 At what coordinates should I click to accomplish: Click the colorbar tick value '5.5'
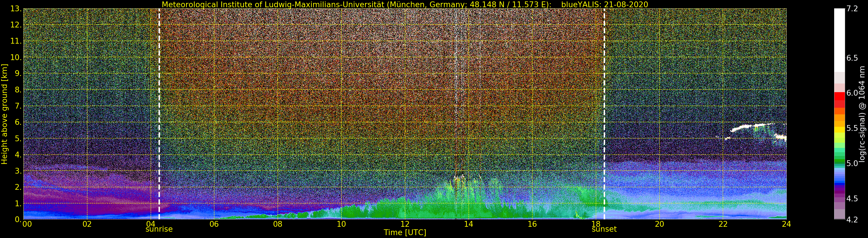tap(852, 128)
